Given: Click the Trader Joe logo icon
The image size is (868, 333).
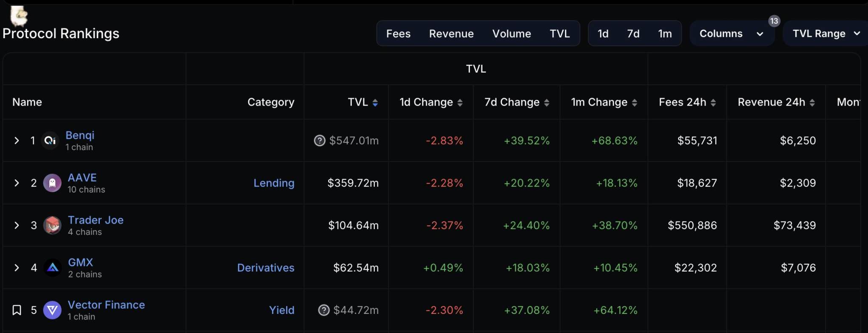Looking at the screenshot, I should 52,225.
